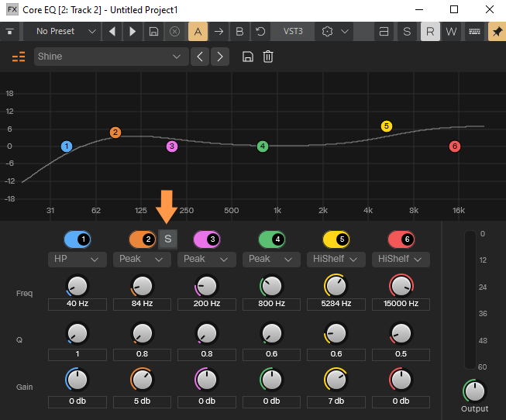Click the orange EQ bars logo icon
506x420 pixels.
19,57
